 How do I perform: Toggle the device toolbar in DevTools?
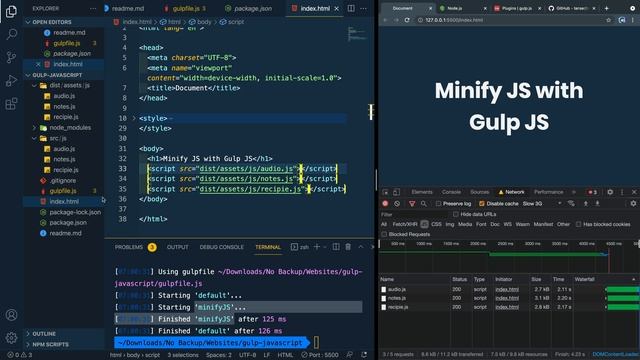(396, 192)
